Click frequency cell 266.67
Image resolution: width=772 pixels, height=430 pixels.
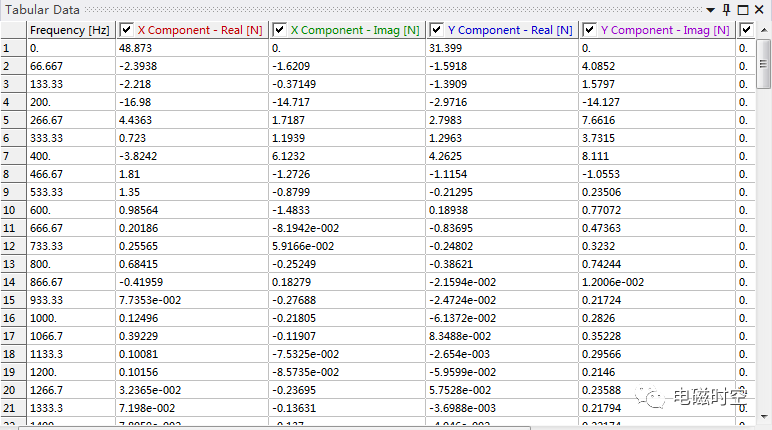71,120
